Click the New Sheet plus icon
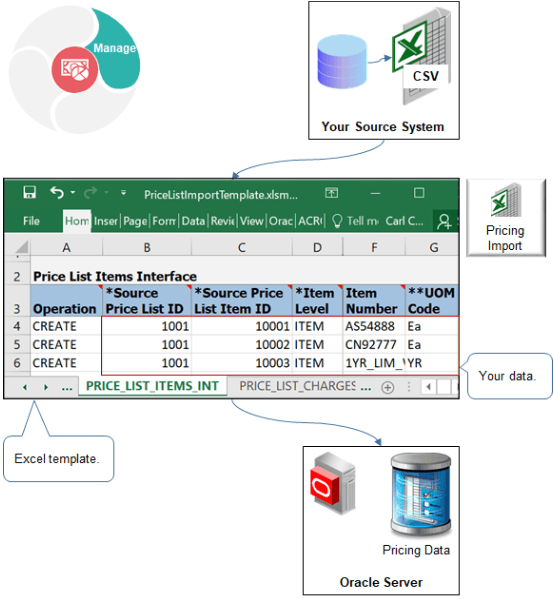This screenshot has height=599, width=554. pos(387,388)
